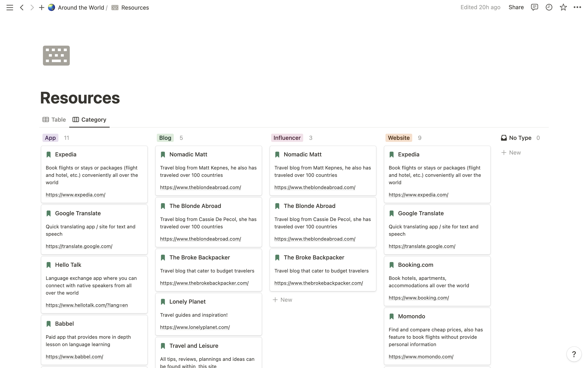Go forward with the right arrow
The image size is (588, 368).
pos(32,8)
